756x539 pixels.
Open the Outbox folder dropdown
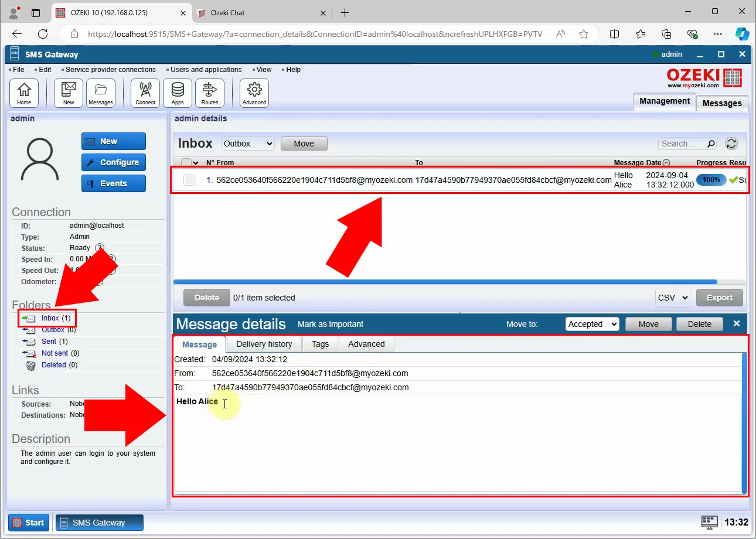[248, 144]
